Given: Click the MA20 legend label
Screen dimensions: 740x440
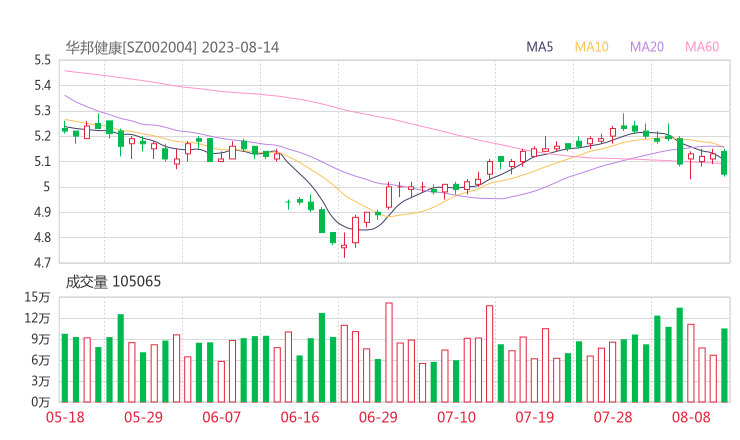Looking at the screenshot, I should click(x=647, y=47).
